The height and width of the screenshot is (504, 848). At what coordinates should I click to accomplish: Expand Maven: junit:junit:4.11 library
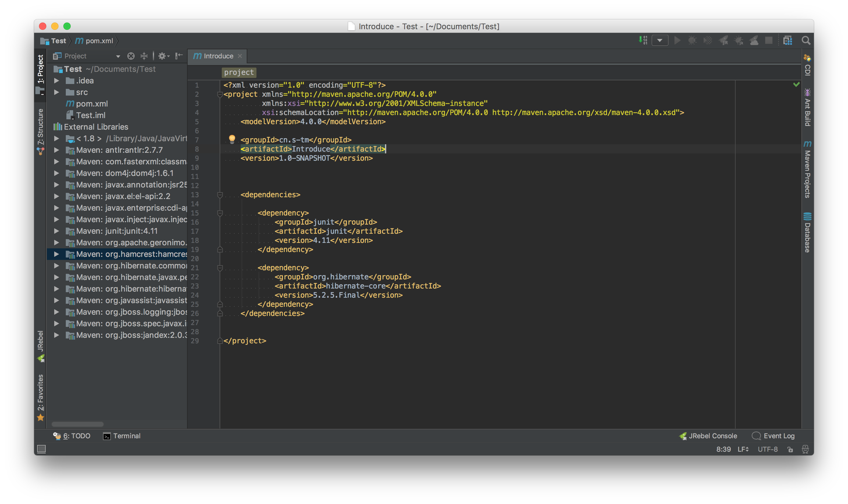(x=57, y=231)
